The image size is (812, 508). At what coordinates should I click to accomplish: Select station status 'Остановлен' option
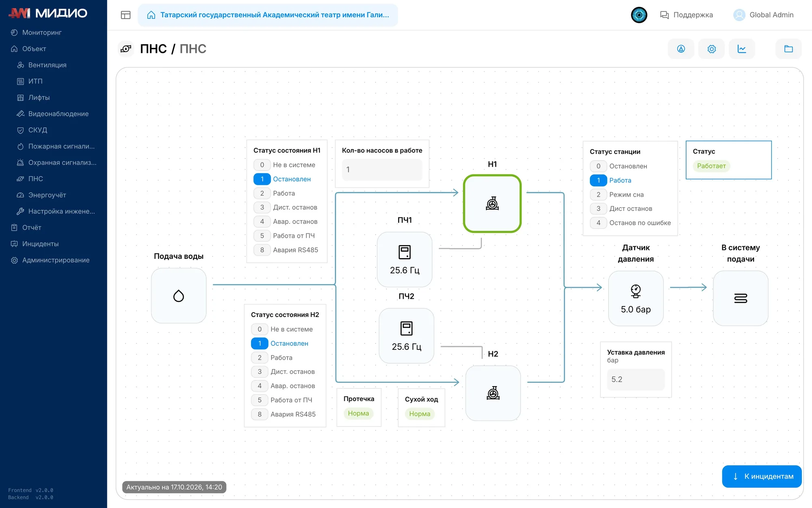point(619,166)
